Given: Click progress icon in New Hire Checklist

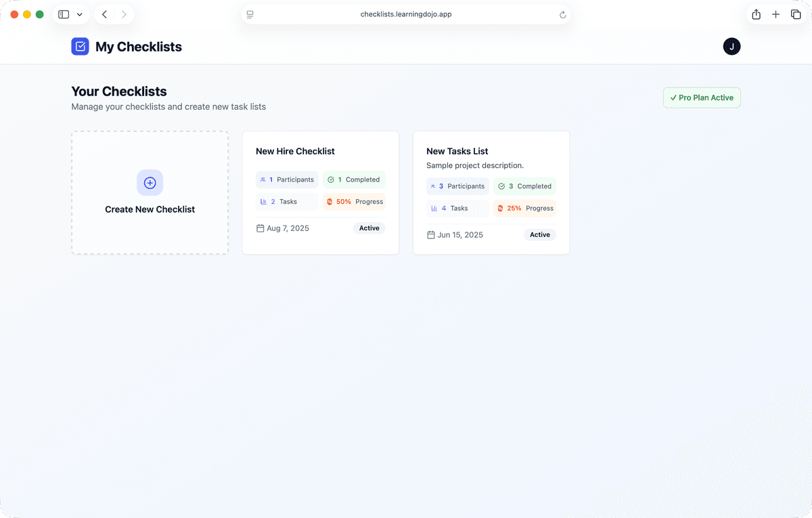Looking at the screenshot, I should pos(330,202).
